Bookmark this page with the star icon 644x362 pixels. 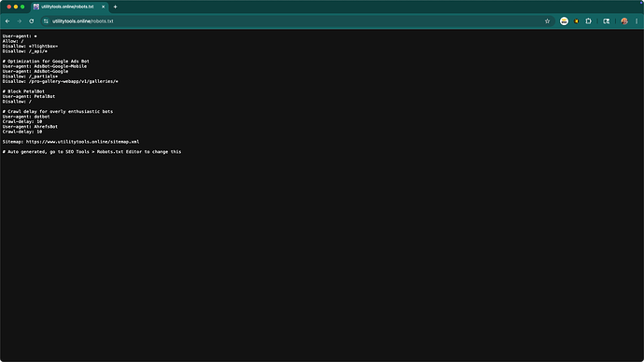[547, 21]
